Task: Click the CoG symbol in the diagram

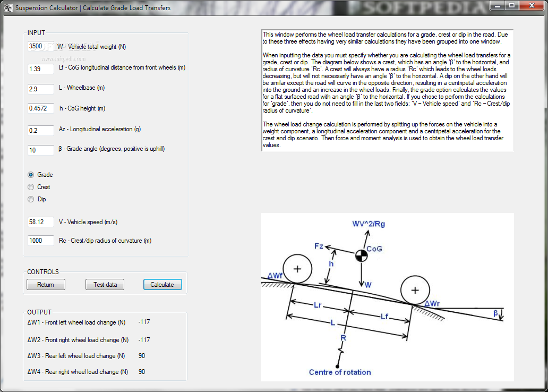Action: coord(362,255)
